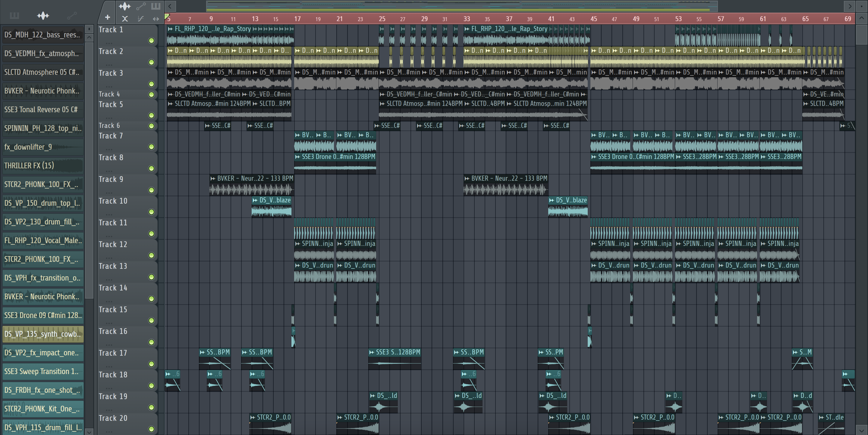
Task: Toggle Track 5 mute LED
Action: [151, 115]
